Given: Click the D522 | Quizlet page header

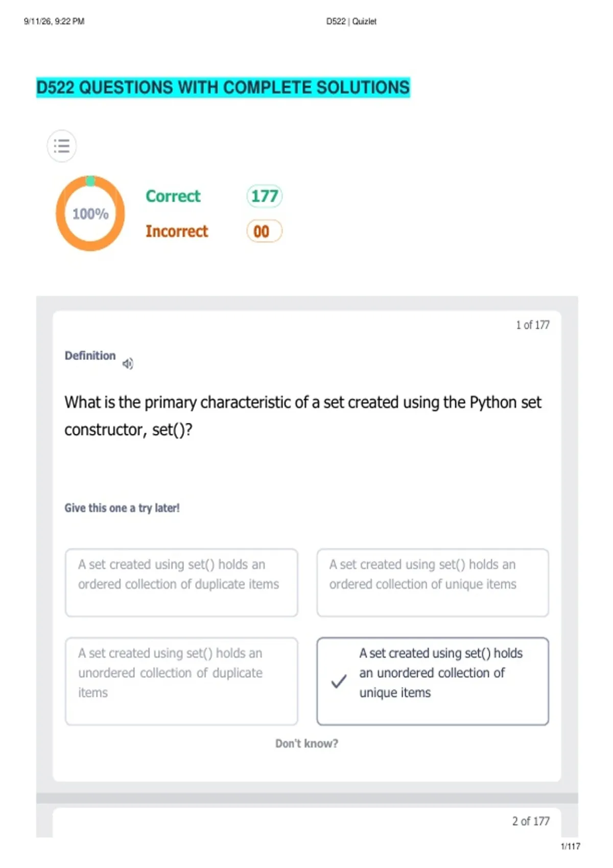Looking at the screenshot, I should coord(351,21).
